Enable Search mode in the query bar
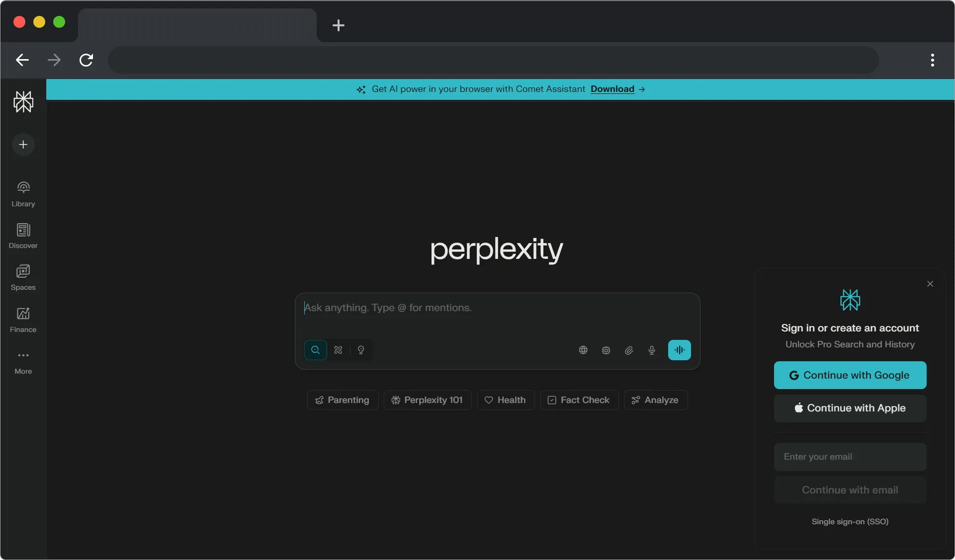The height and width of the screenshot is (560, 955). click(315, 350)
